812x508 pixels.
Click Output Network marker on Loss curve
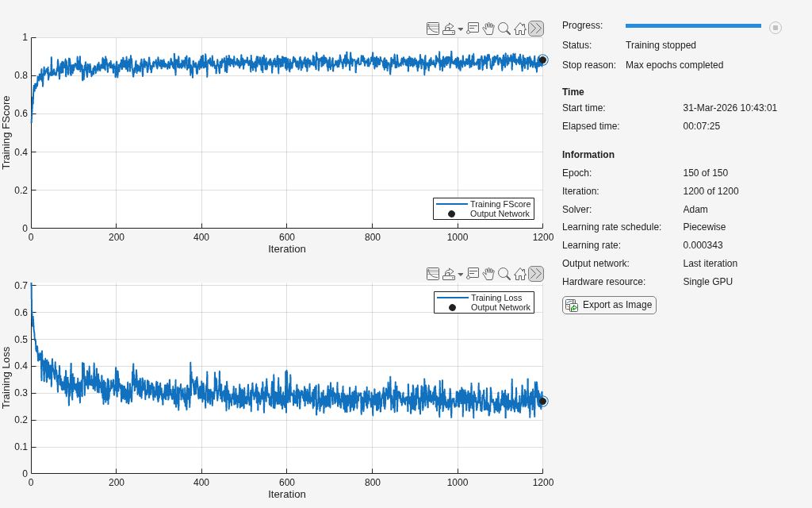[x=542, y=401]
